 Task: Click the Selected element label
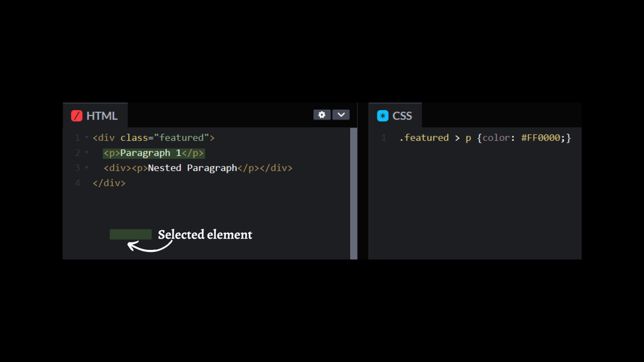pos(204,234)
